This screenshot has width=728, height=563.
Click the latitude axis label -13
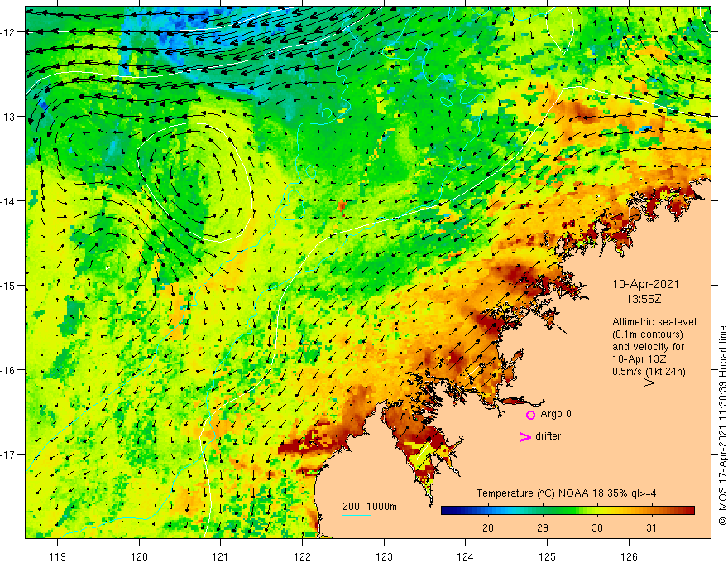pyautogui.click(x=8, y=117)
